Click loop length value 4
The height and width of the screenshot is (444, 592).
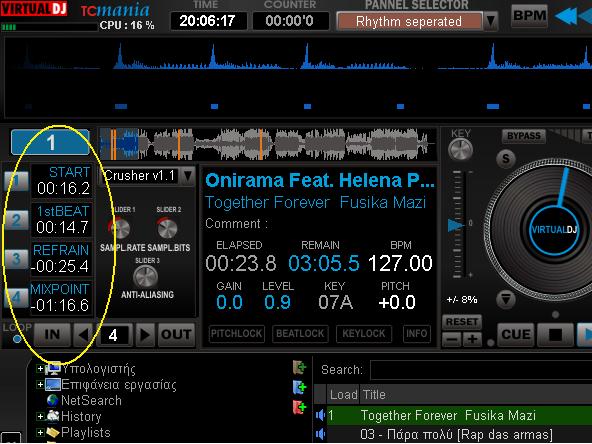click(113, 335)
